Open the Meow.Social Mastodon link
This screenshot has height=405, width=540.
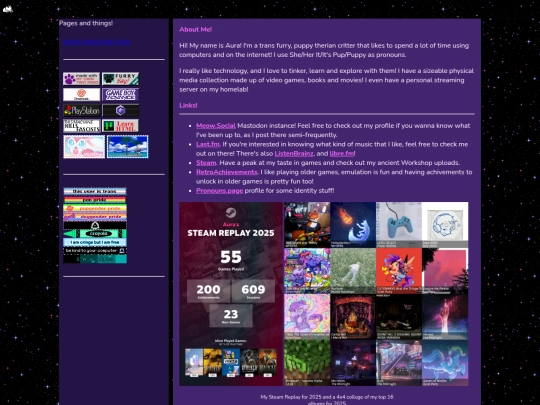pyautogui.click(x=216, y=126)
